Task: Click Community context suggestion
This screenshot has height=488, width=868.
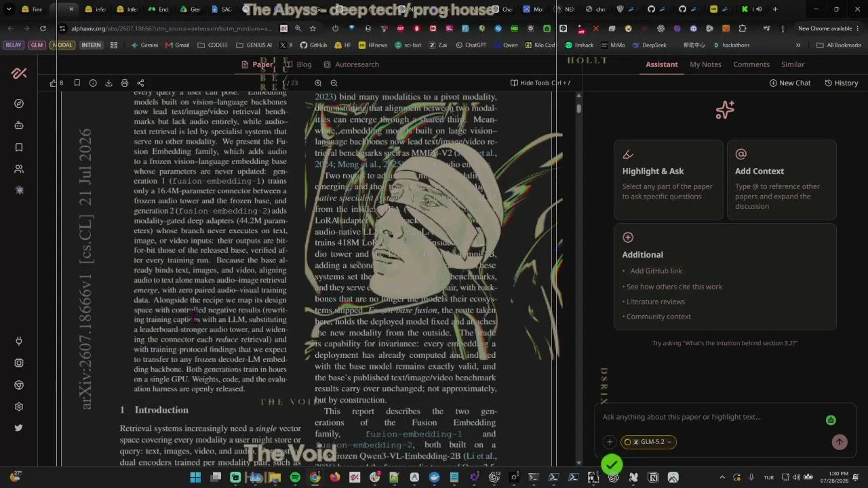Action: tap(658, 317)
